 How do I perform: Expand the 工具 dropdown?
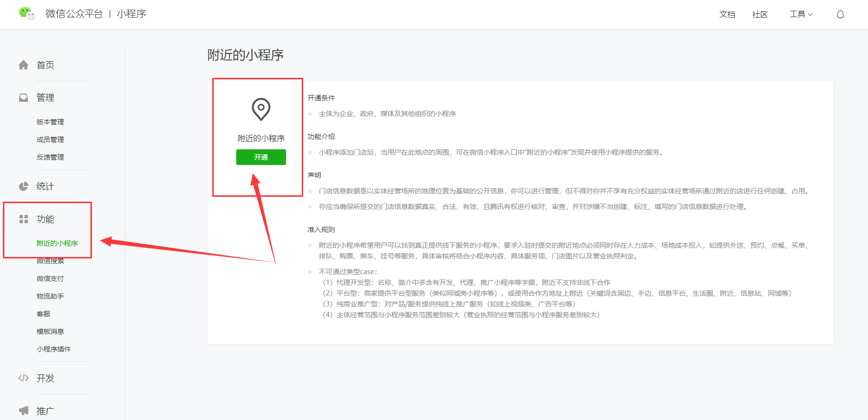tap(801, 14)
